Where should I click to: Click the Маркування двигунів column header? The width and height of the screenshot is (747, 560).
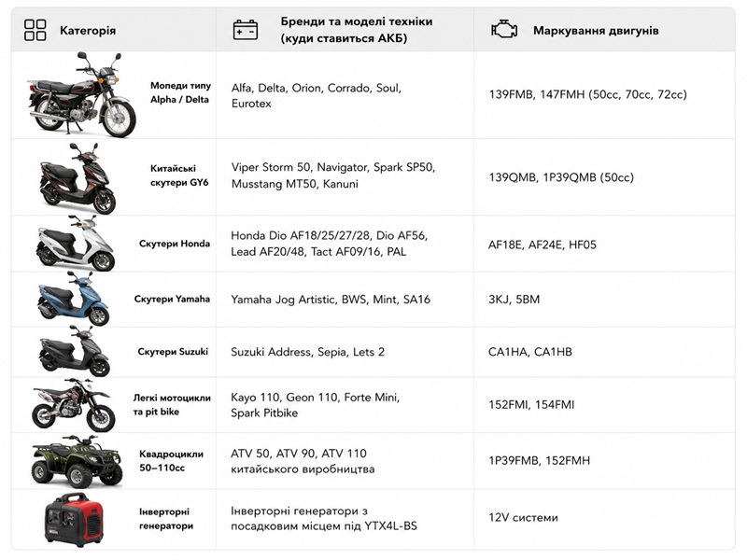596,31
